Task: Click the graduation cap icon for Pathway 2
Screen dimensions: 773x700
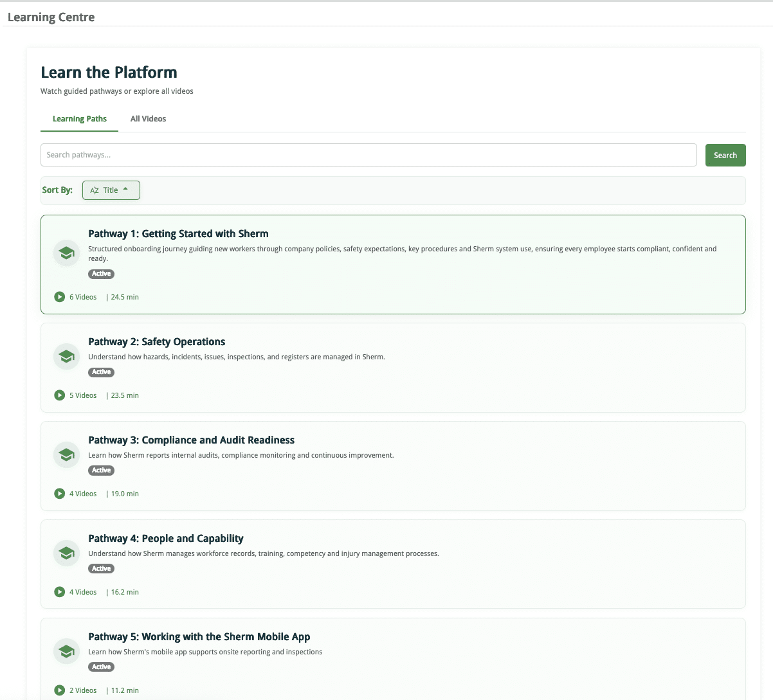Action: coord(66,356)
